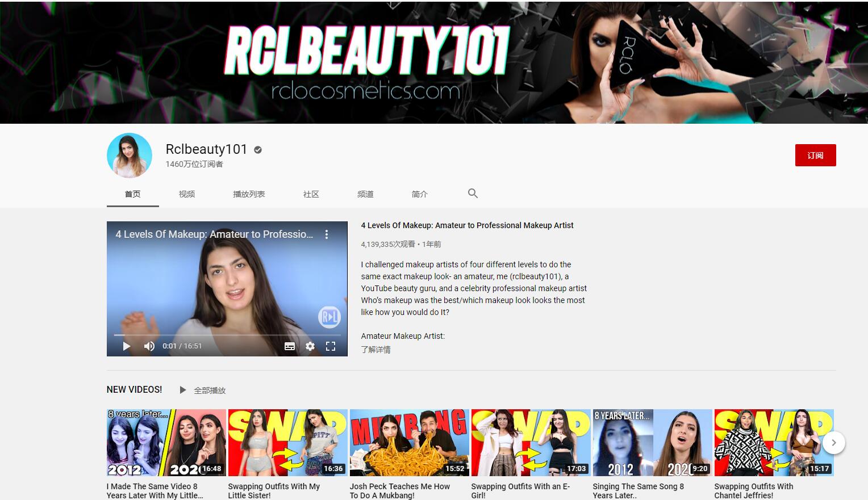Click R&L channel watermark in player
Image resolution: width=868 pixels, height=500 pixels.
pyautogui.click(x=329, y=317)
